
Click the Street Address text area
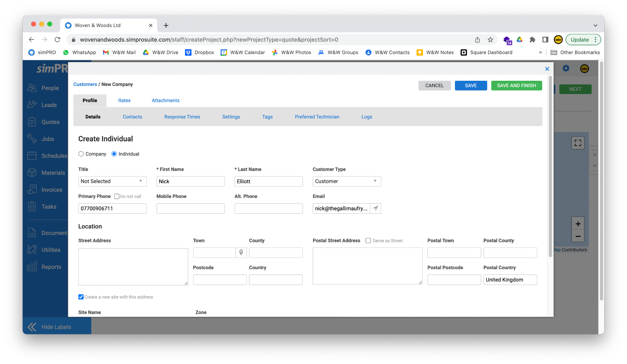click(133, 267)
